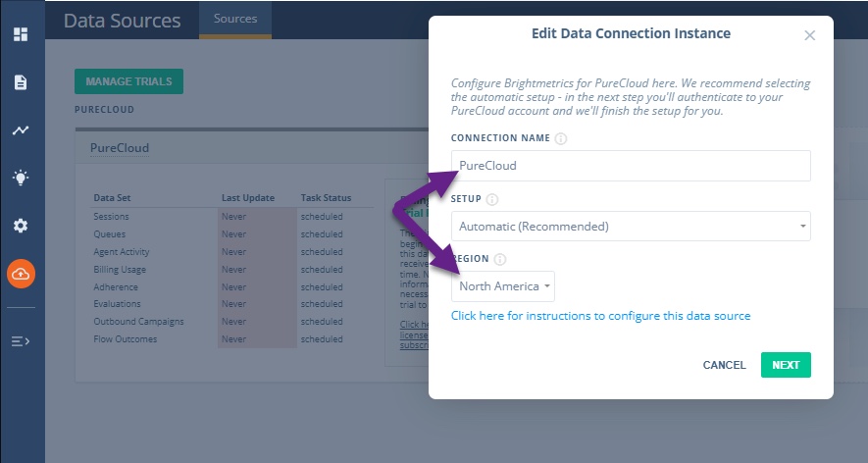Select the Outbound Campaigns data set row

tap(232, 322)
